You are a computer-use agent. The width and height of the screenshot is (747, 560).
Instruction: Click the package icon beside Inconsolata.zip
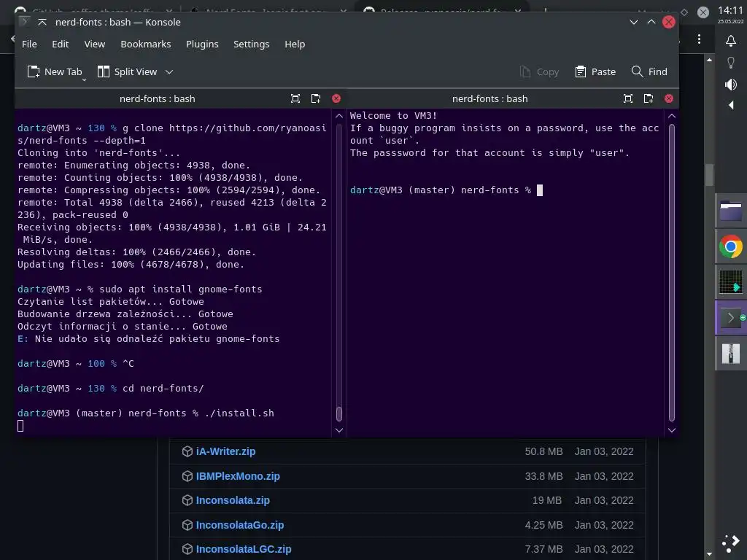tap(187, 500)
